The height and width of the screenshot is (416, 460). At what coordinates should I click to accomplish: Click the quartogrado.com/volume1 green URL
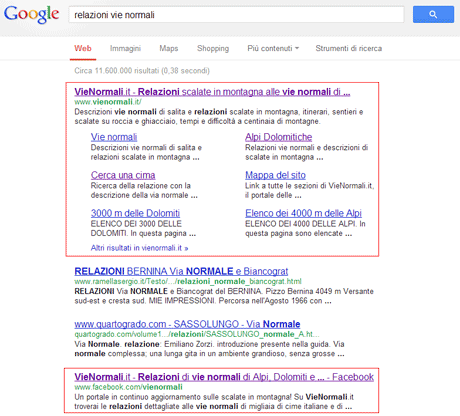point(197,334)
